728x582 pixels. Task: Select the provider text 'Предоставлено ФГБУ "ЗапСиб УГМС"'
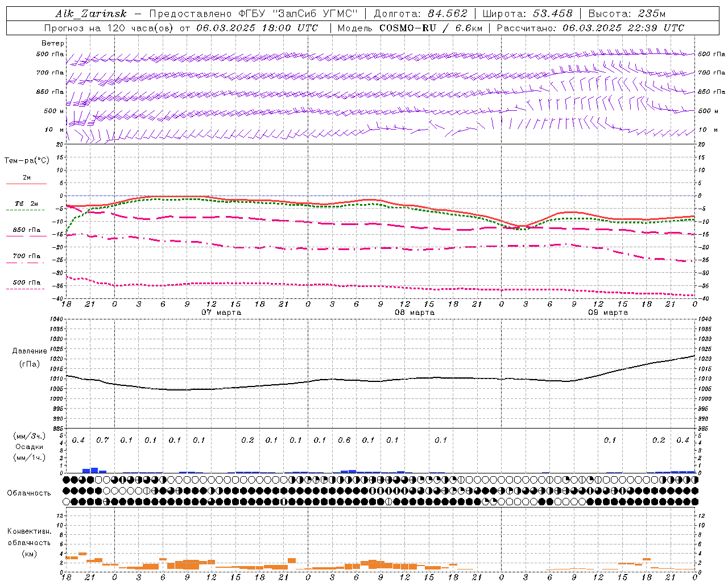click(253, 14)
